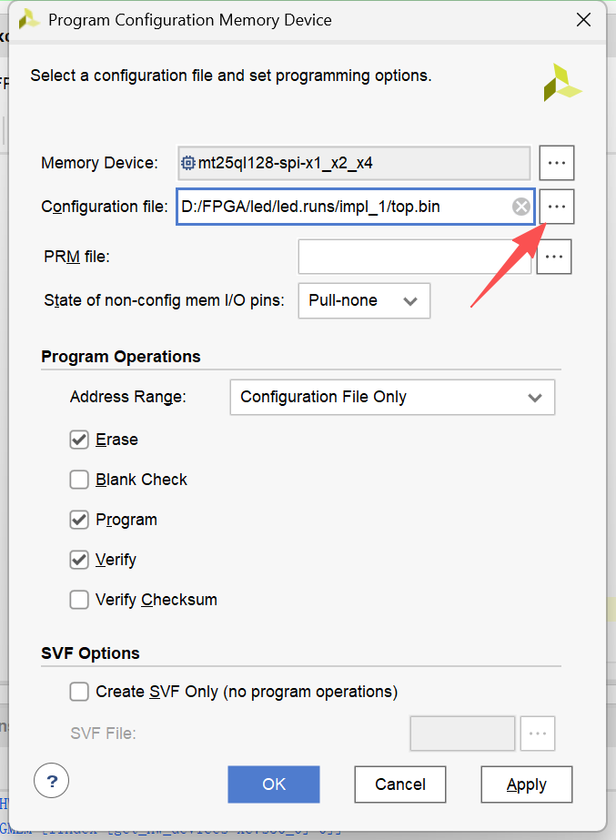Enable the Blank Check checkbox
616x840 pixels.
coord(79,480)
